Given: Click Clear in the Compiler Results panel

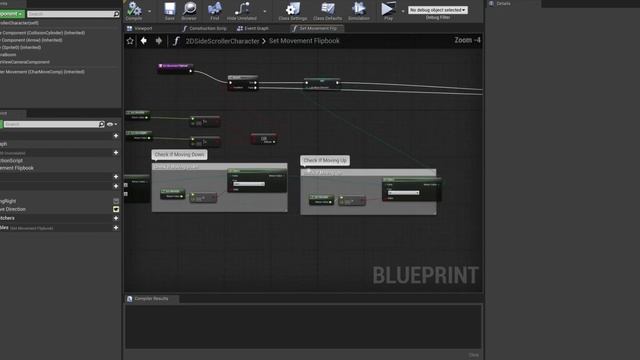Looking at the screenshot, I should pos(473,355).
